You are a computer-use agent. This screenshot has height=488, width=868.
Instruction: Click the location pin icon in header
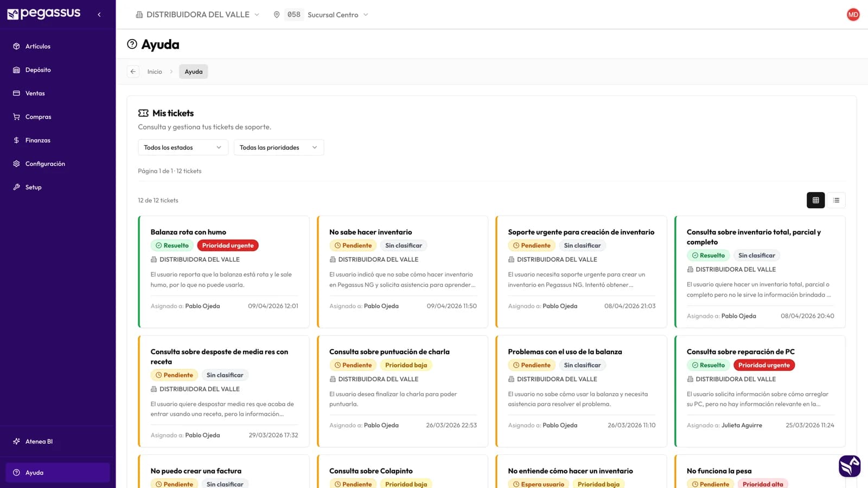click(x=277, y=15)
